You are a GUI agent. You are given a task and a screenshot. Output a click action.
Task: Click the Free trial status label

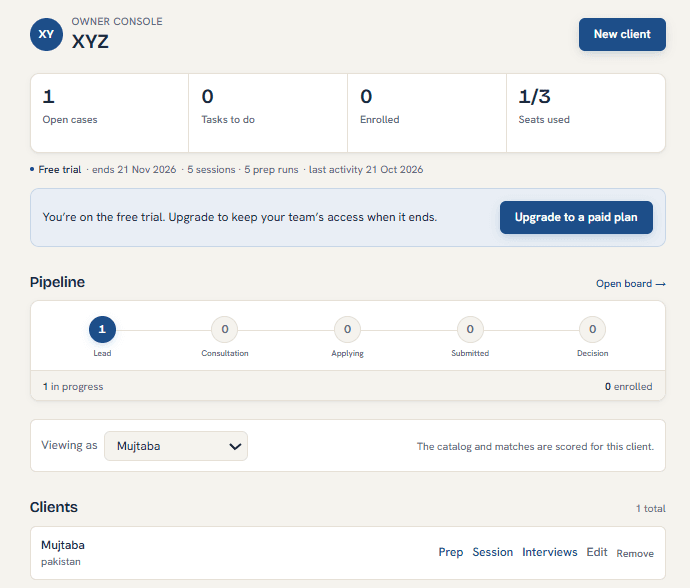(59, 170)
